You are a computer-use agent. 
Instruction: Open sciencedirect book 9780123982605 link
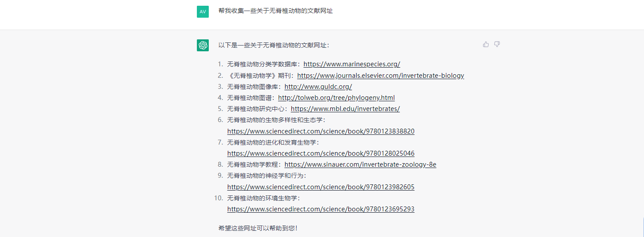point(321,187)
